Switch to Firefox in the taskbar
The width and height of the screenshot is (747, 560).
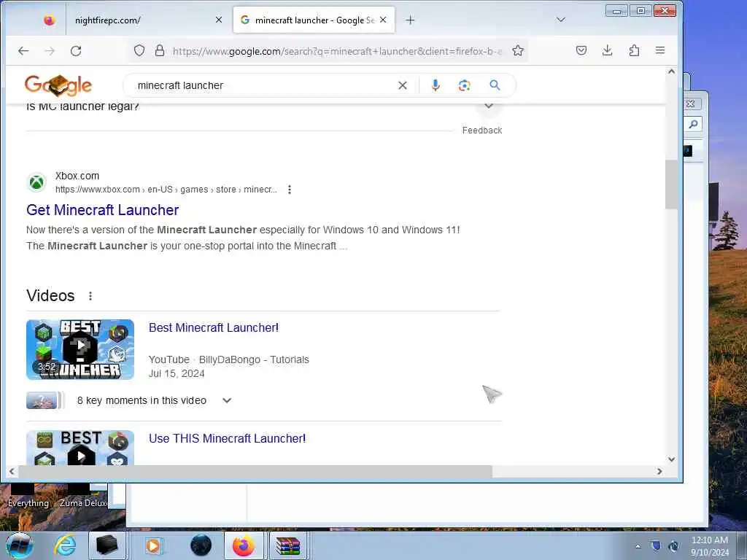coord(244,545)
